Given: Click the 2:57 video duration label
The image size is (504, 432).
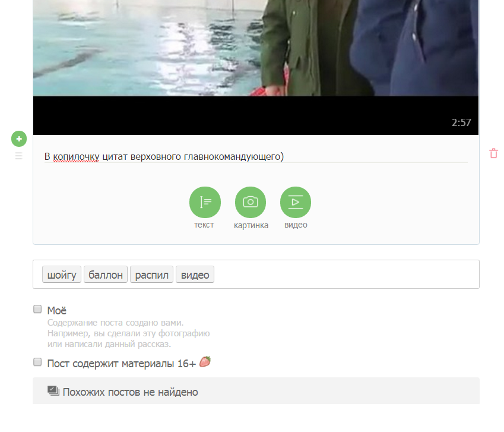Looking at the screenshot, I should (x=461, y=122).
